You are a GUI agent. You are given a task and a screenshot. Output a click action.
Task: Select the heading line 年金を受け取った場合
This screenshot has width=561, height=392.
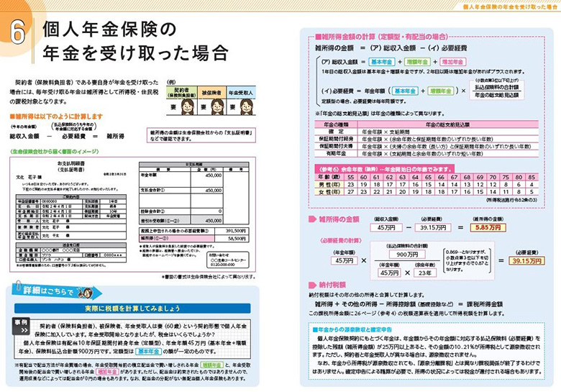[x=135, y=53]
